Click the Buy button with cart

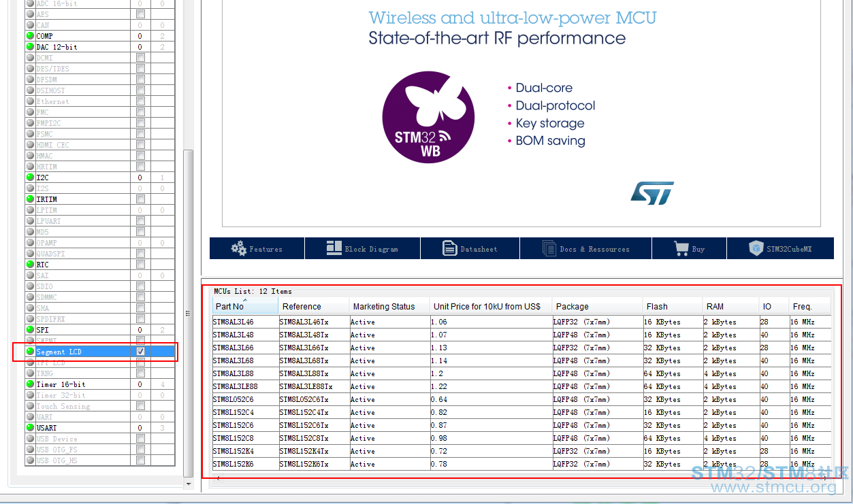click(689, 248)
